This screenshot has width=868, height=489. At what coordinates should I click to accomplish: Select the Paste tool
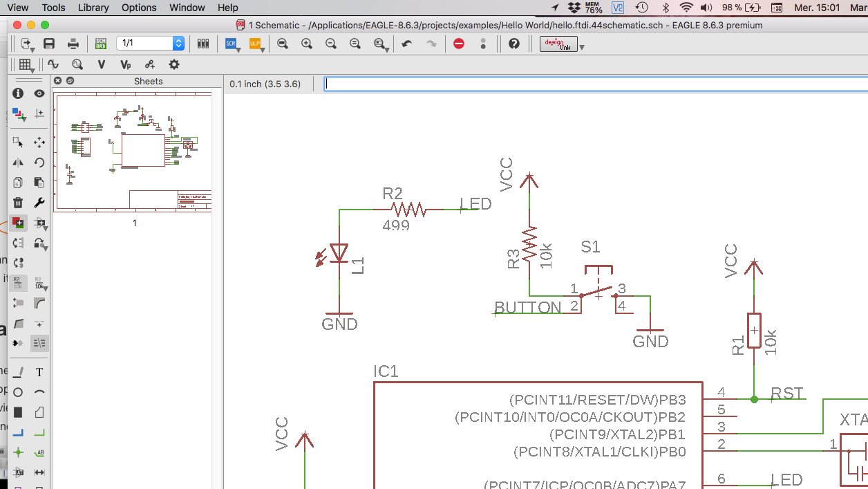pos(39,183)
